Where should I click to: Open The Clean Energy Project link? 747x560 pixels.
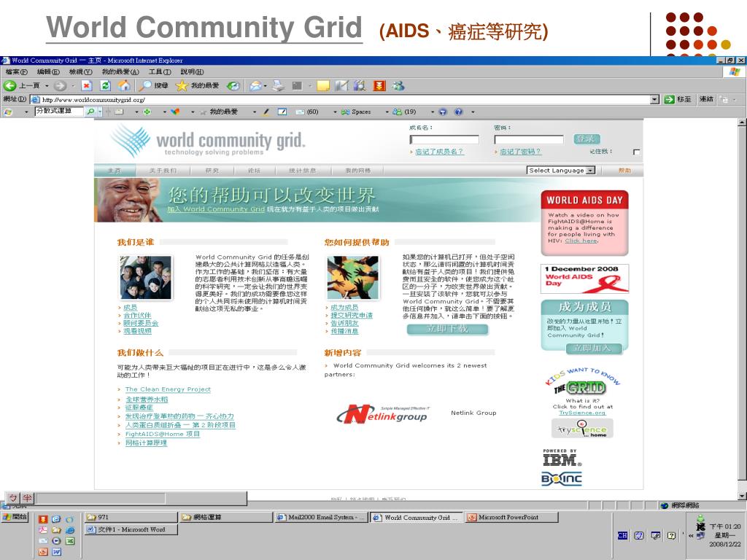coord(168,389)
